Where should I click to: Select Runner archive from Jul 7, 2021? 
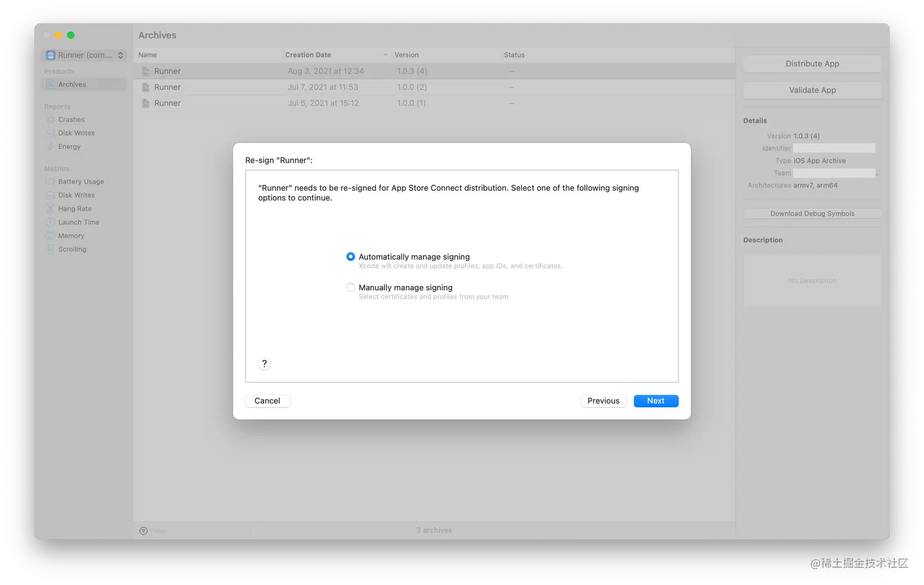tap(434, 87)
